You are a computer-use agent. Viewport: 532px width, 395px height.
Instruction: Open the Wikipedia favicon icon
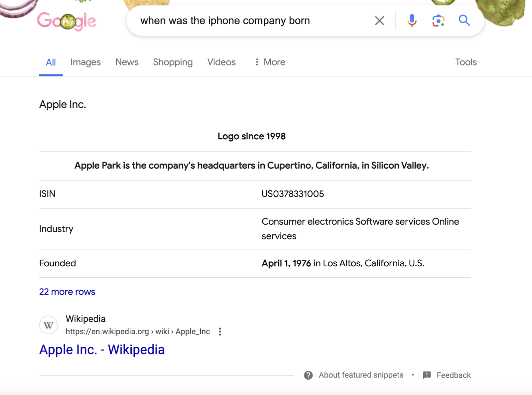click(49, 325)
